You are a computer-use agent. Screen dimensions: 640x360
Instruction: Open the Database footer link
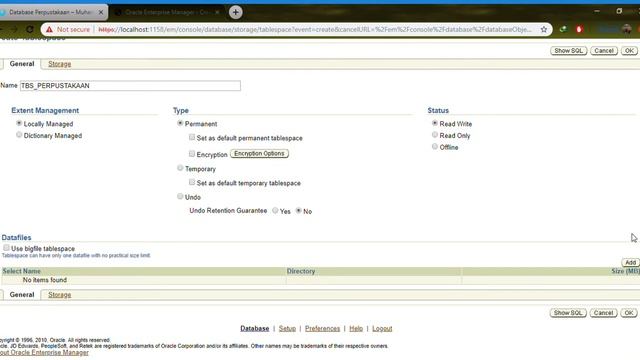tap(255, 329)
